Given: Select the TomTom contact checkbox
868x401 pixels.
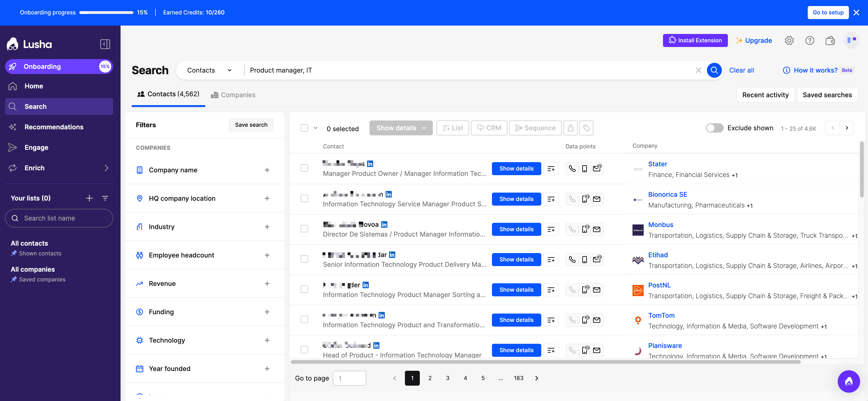Looking at the screenshot, I should tap(304, 319).
